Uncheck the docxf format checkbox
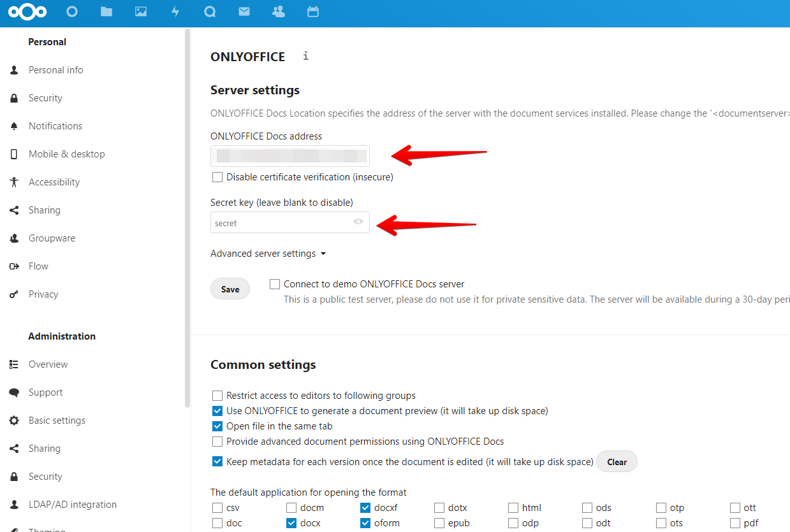The width and height of the screenshot is (790, 532). pos(365,508)
